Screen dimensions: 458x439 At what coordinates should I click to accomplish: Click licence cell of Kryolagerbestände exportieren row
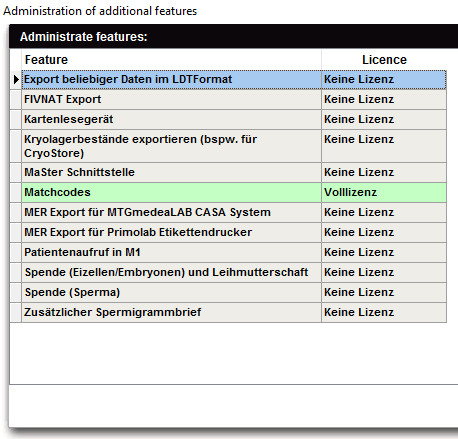[x=384, y=146]
